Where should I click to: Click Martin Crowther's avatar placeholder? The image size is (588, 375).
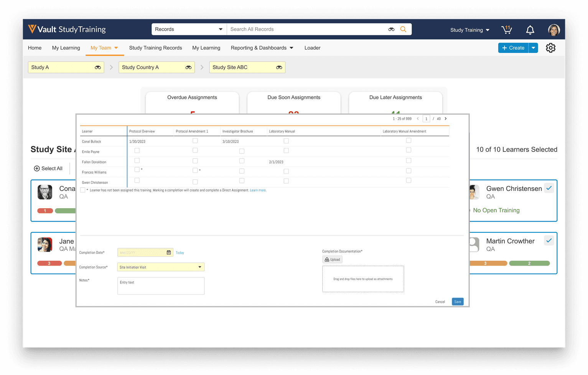pyautogui.click(x=474, y=245)
